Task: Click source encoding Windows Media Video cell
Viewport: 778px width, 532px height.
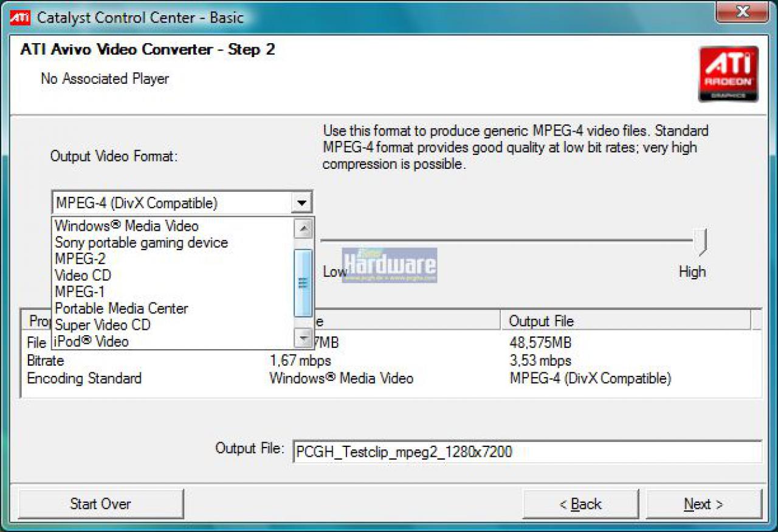Action: coord(341,378)
